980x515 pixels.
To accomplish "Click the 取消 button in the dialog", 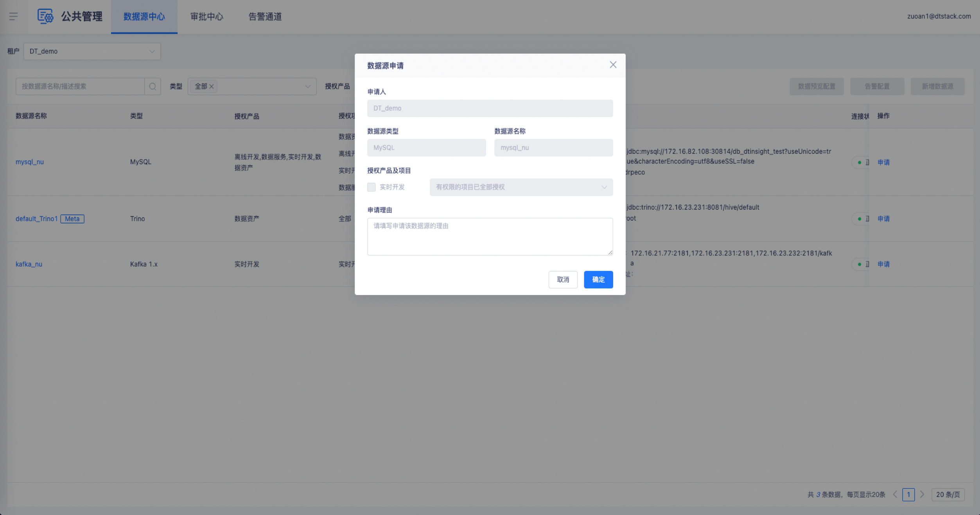I will point(563,279).
